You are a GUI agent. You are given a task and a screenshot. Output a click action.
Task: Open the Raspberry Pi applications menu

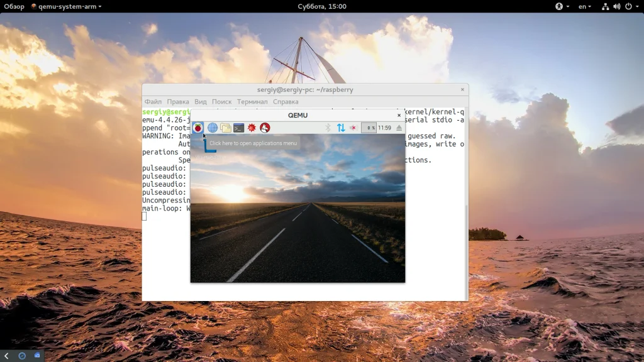point(197,128)
